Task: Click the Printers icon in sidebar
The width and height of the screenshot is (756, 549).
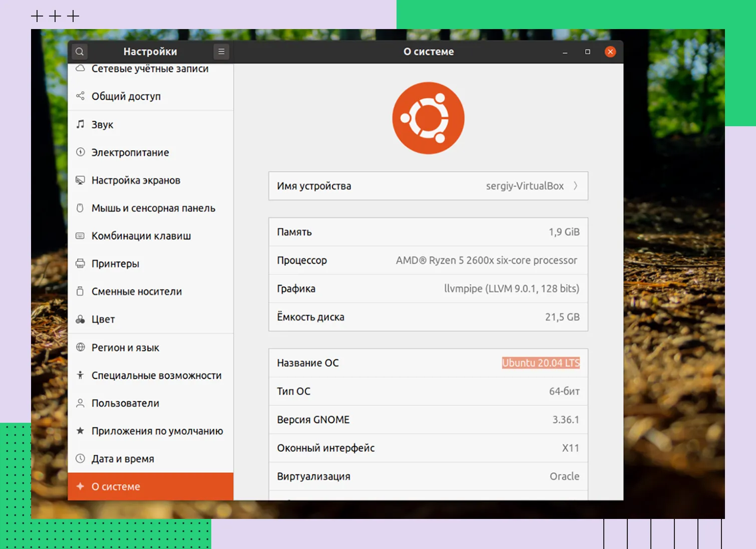Action: pyautogui.click(x=80, y=263)
